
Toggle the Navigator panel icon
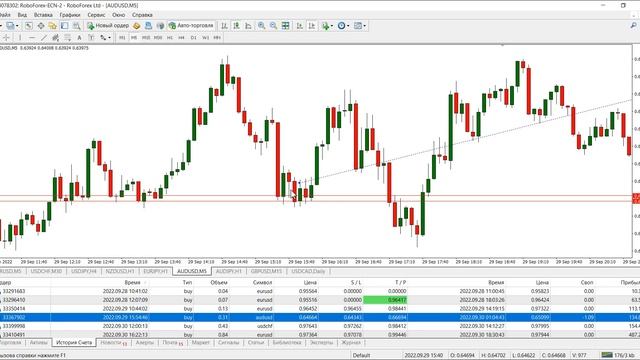tap(52, 26)
